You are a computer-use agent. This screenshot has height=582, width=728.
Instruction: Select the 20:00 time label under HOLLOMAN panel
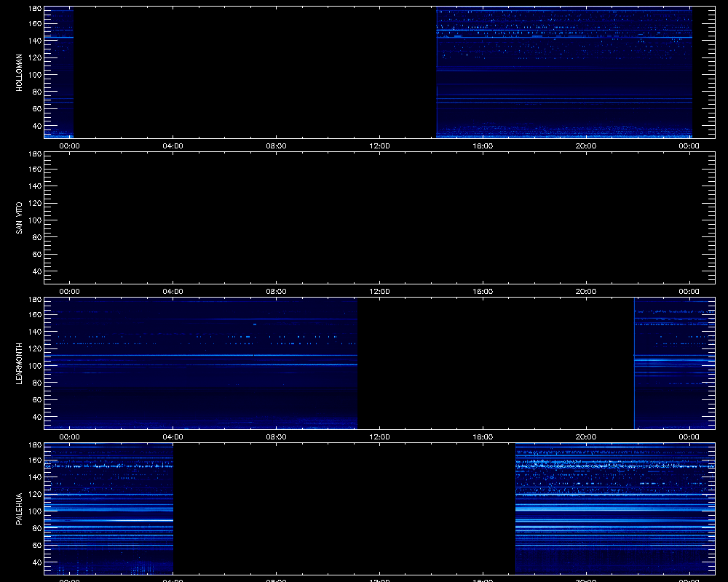(x=586, y=145)
